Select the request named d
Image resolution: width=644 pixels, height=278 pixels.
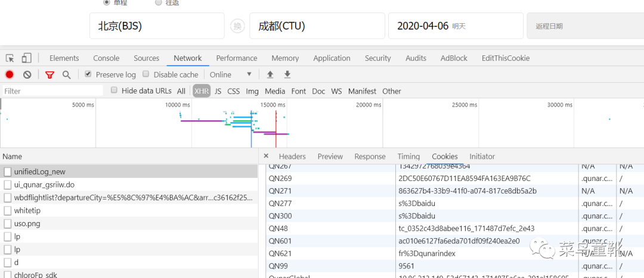[129, 263]
